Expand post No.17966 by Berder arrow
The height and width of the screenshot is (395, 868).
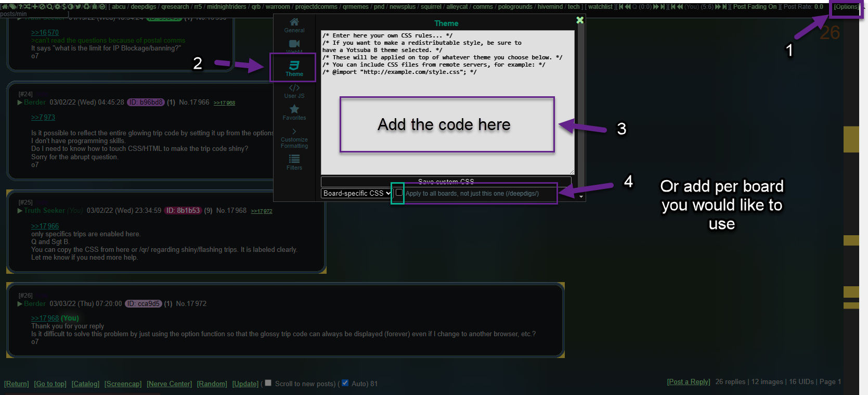(x=20, y=103)
